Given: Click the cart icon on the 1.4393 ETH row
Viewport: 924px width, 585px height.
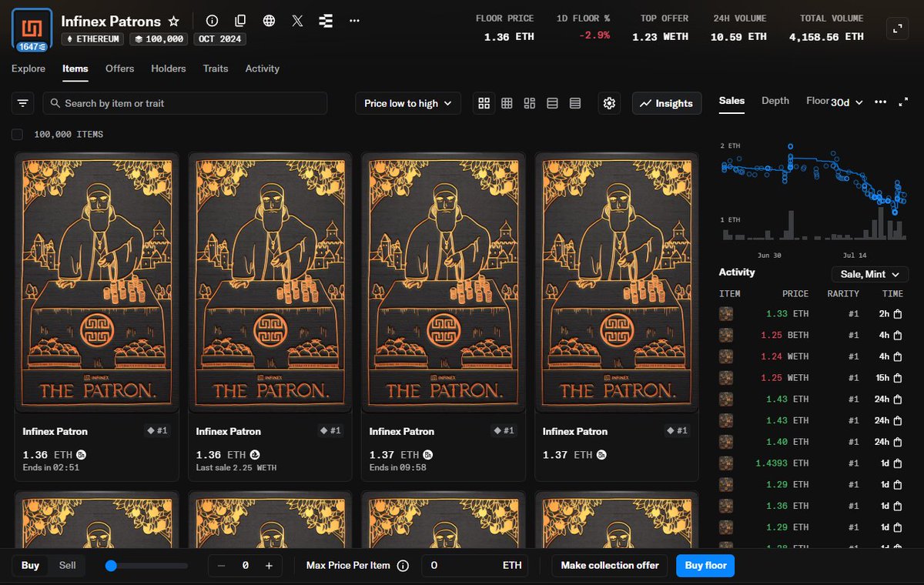Looking at the screenshot, I should coord(898,463).
